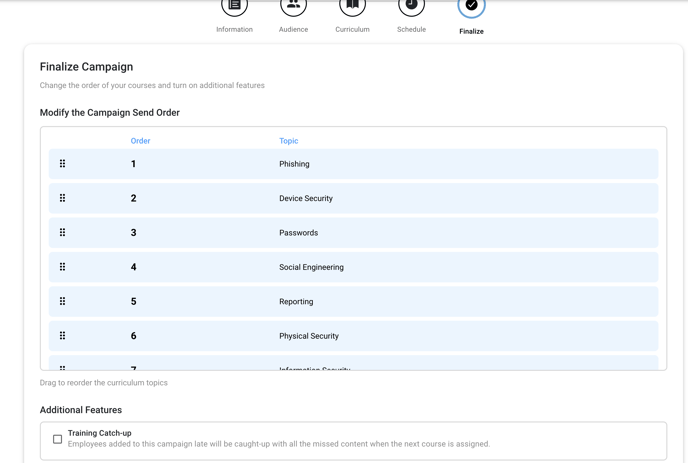The image size is (688, 463).
Task: Open the Finalize step label
Action: [x=471, y=31]
